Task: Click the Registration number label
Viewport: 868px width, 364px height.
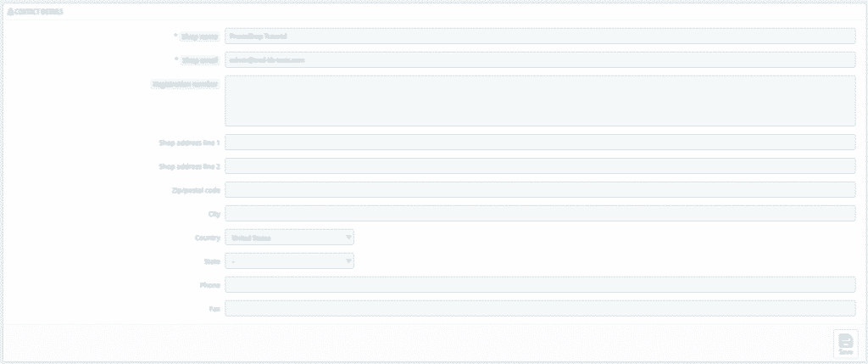Action: click(x=185, y=84)
